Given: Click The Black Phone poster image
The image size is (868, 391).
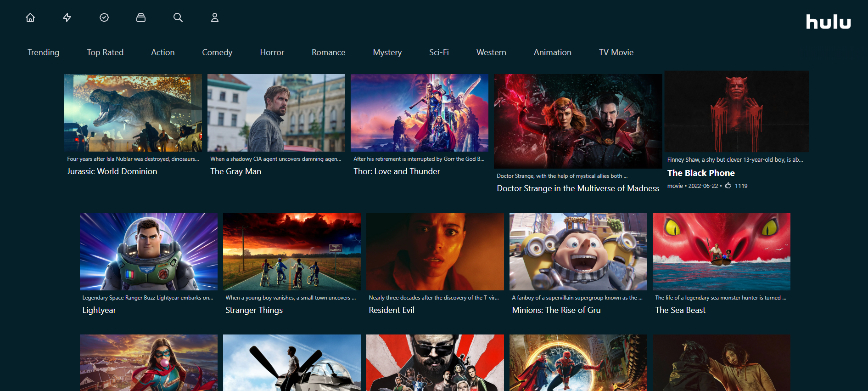Looking at the screenshot, I should tap(737, 112).
